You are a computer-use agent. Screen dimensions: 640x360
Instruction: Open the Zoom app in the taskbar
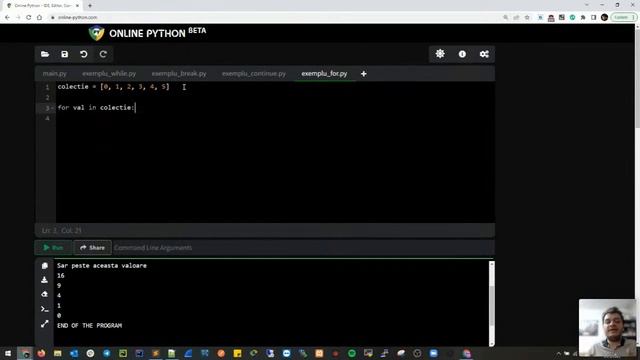click(433, 353)
